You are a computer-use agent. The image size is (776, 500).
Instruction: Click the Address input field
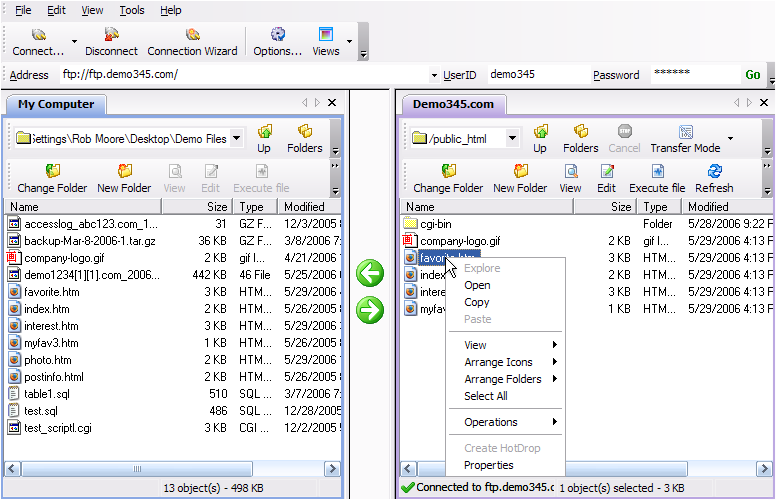(244, 75)
